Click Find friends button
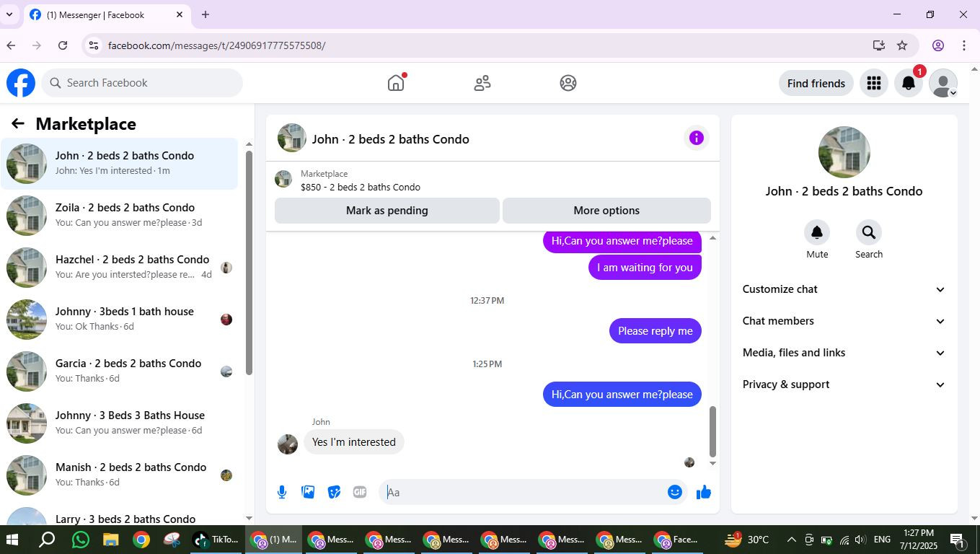This screenshot has width=980, height=554. click(816, 84)
